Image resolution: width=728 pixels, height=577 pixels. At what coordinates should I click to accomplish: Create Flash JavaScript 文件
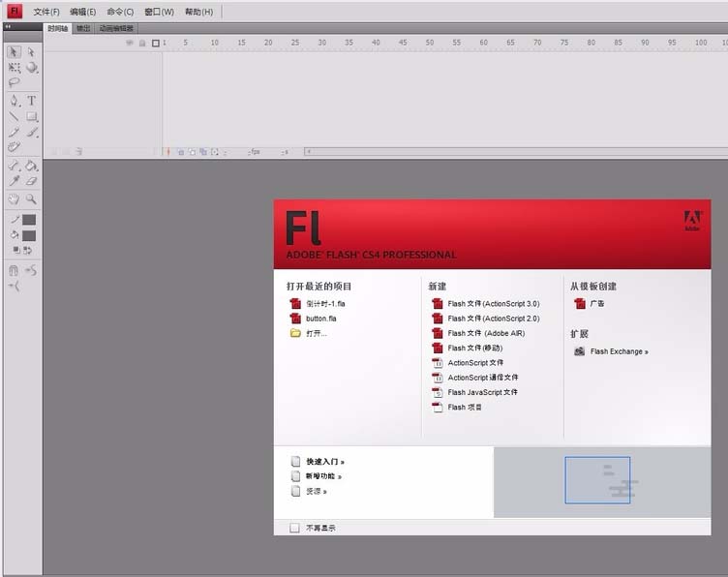[474, 392]
